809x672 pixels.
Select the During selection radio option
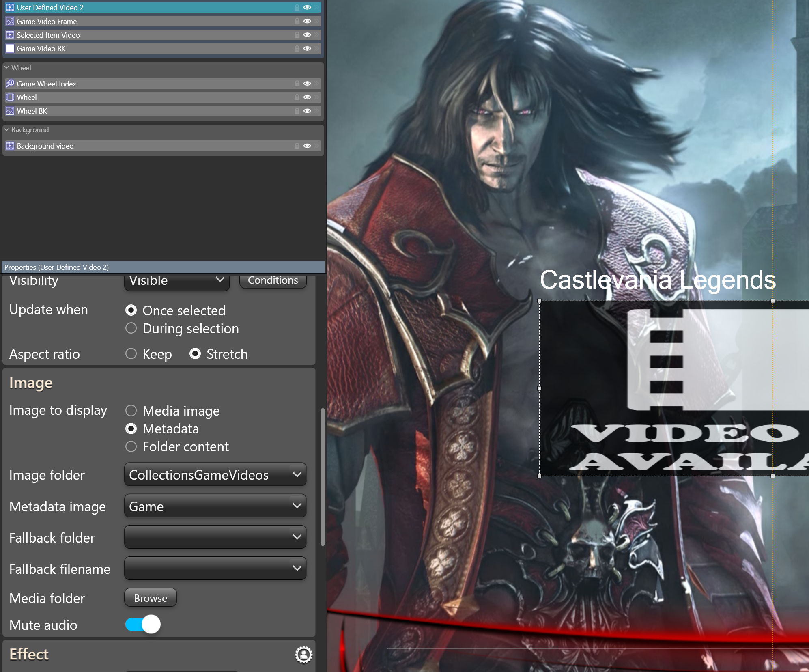pos(131,328)
